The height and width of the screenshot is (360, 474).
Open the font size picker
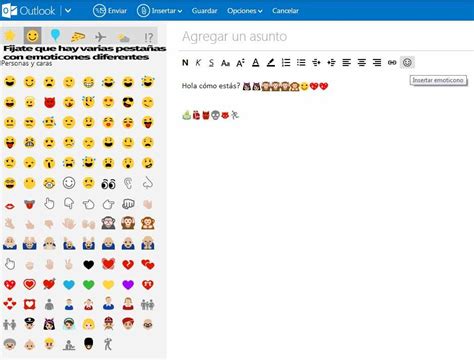click(240, 63)
